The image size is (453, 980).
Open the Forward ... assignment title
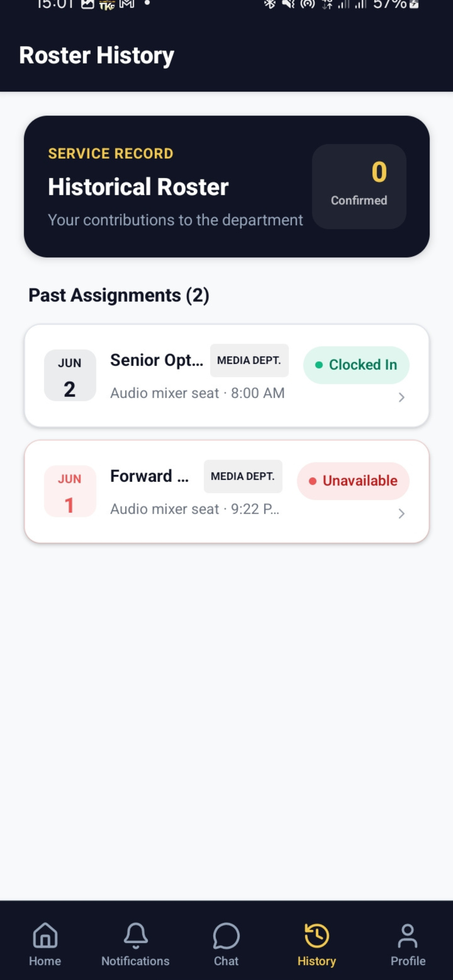coord(149,476)
